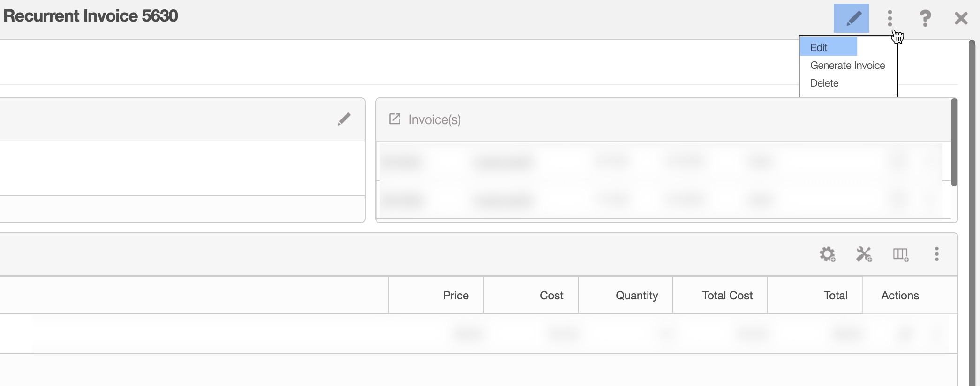Image resolution: width=980 pixels, height=386 pixels.
Task: Select Edit from the dropdown menu
Action: 819,47
